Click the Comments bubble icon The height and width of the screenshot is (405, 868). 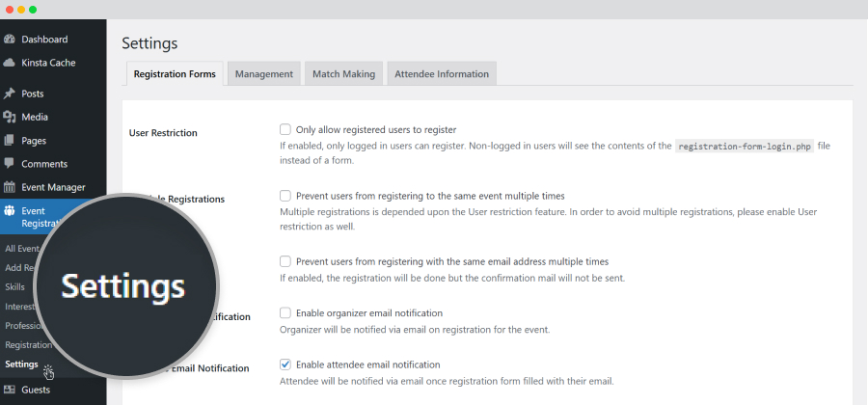coord(9,164)
